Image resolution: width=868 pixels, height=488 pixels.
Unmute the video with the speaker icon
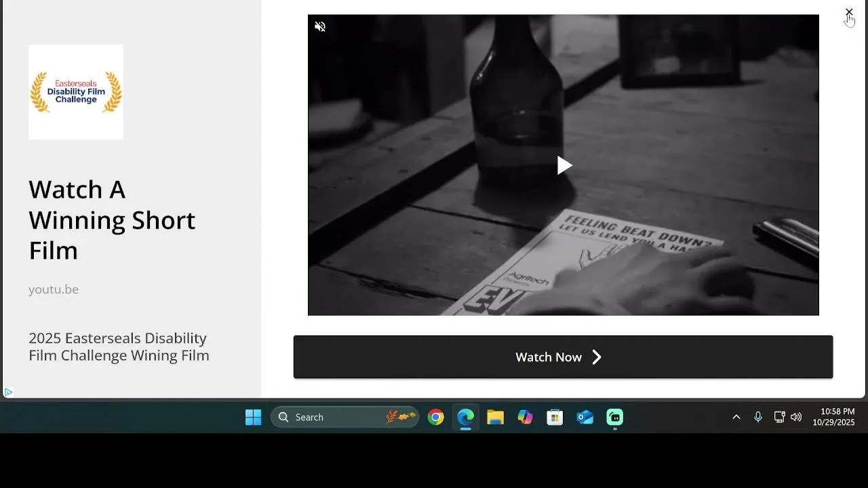point(320,27)
